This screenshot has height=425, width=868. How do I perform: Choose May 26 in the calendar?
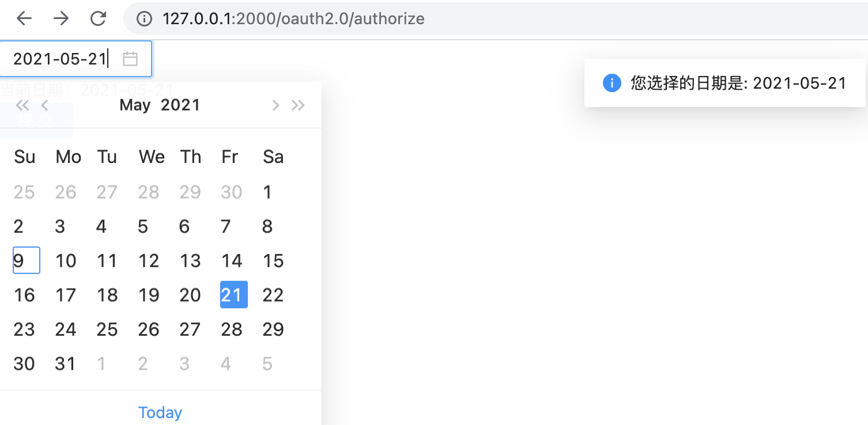pos(149,329)
